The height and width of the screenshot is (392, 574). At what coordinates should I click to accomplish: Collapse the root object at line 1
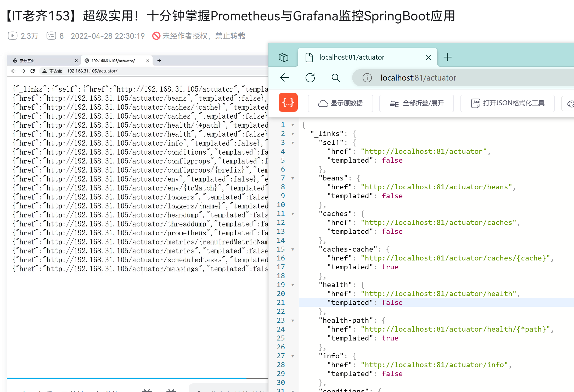[293, 125]
